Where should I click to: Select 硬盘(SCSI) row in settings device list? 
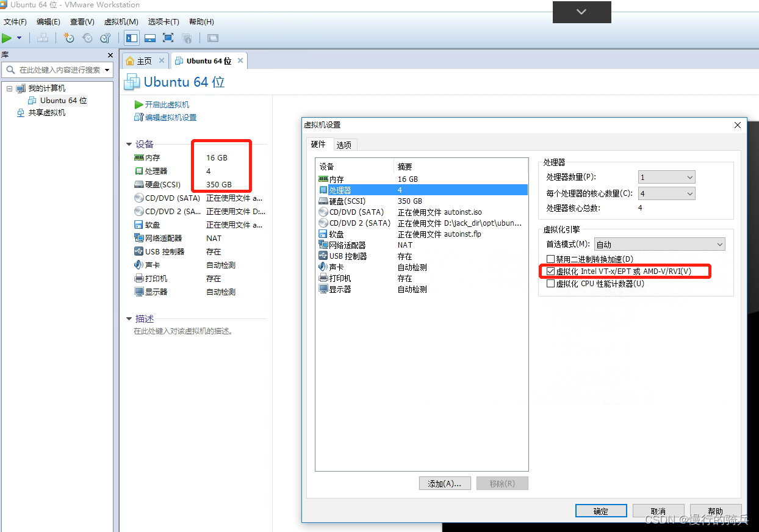[422, 201]
